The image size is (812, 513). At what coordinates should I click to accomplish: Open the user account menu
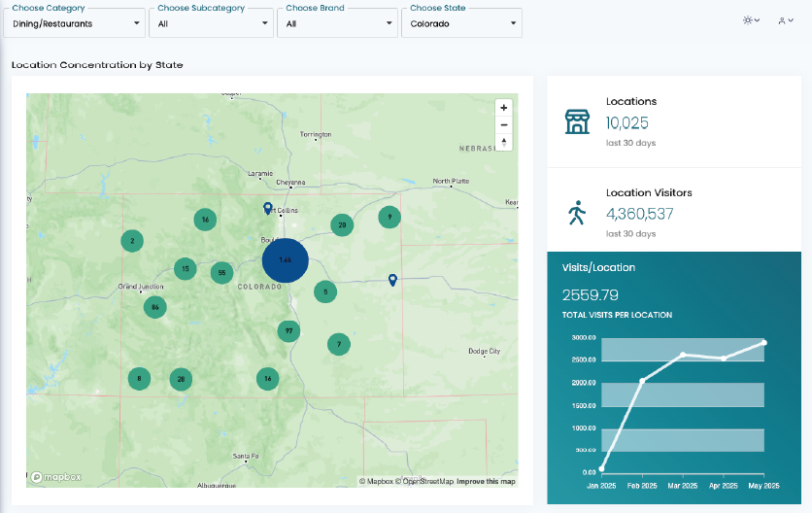[x=785, y=20]
